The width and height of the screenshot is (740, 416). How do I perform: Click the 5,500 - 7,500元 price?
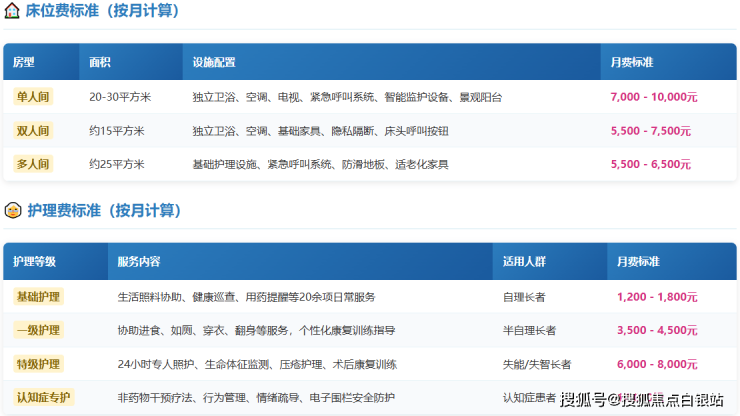click(x=650, y=131)
